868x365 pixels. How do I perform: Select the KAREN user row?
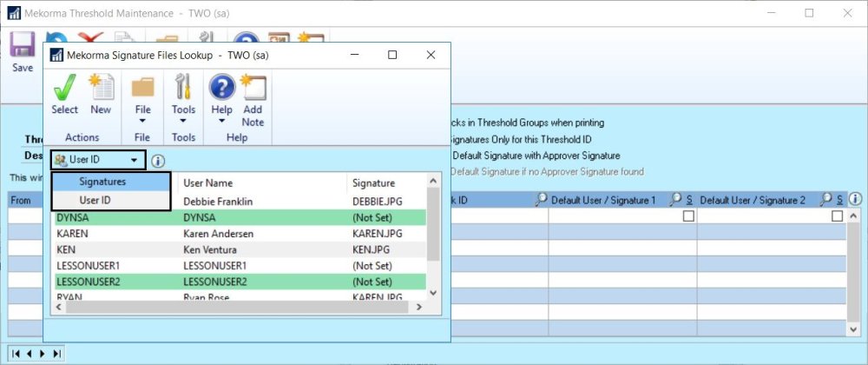point(240,234)
